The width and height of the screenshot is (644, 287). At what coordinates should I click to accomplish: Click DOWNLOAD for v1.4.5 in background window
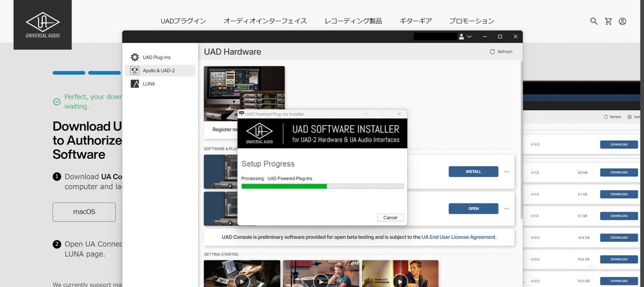click(619, 144)
